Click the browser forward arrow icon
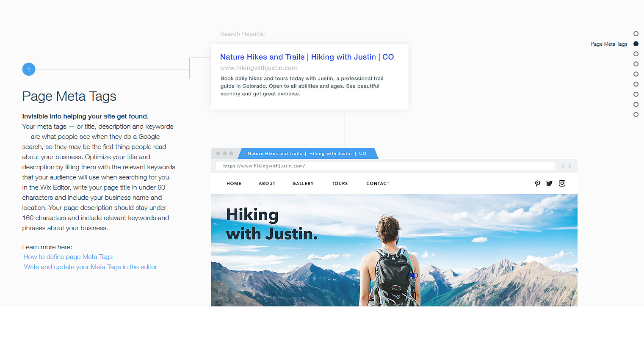The image size is (644, 361). [x=569, y=166]
